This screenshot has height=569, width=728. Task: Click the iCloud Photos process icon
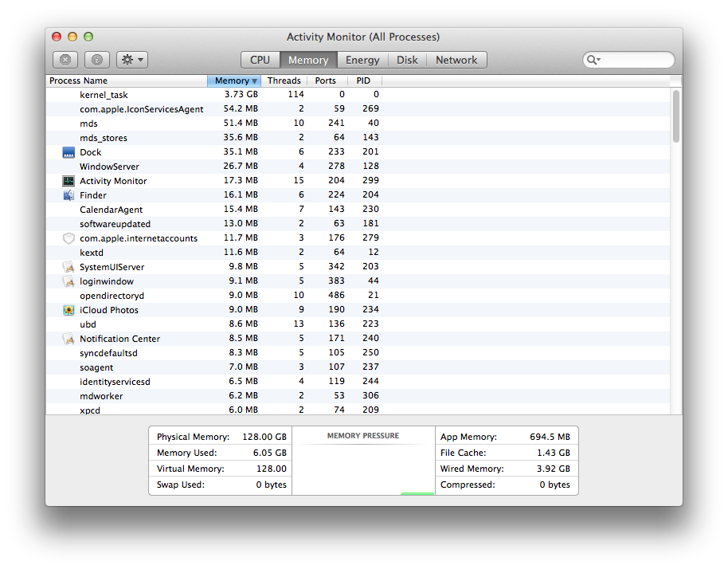(x=68, y=310)
